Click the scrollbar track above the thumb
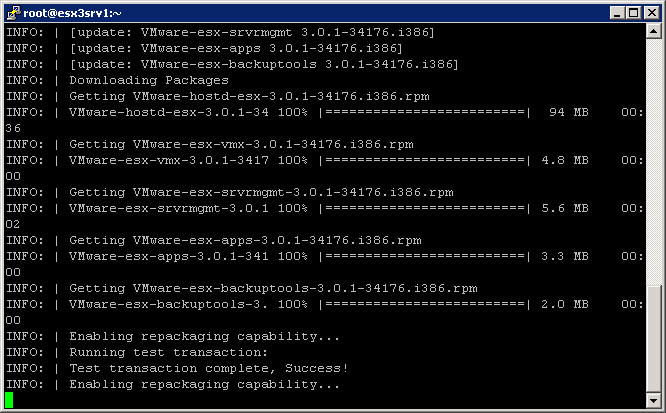This screenshot has height=413, width=666. 654,200
